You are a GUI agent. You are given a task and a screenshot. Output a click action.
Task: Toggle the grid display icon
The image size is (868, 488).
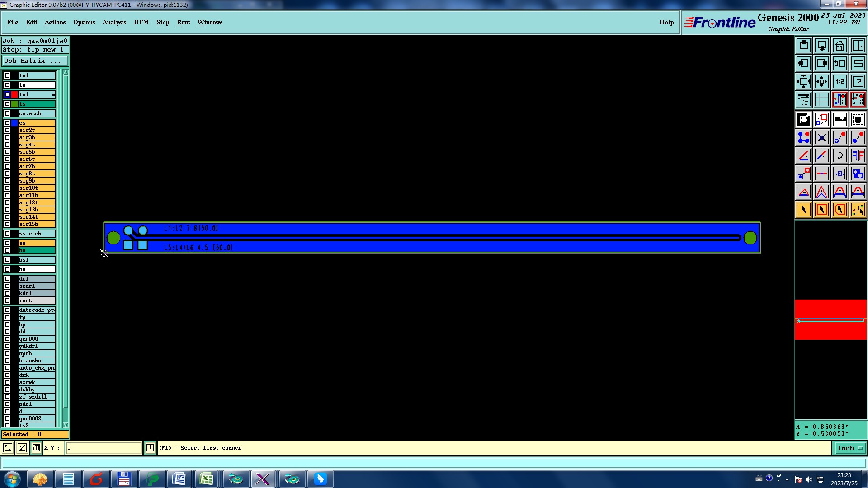pyautogui.click(x=821, y=99)
